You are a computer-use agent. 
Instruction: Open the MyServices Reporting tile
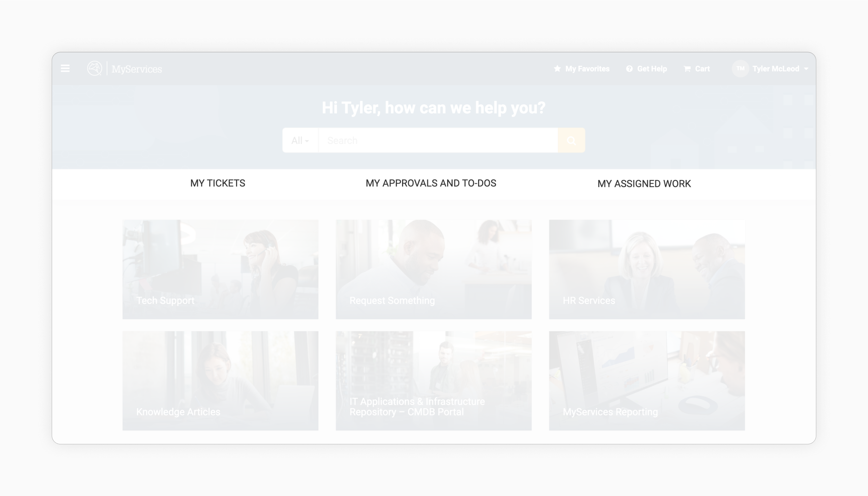(x=646, y=380)
